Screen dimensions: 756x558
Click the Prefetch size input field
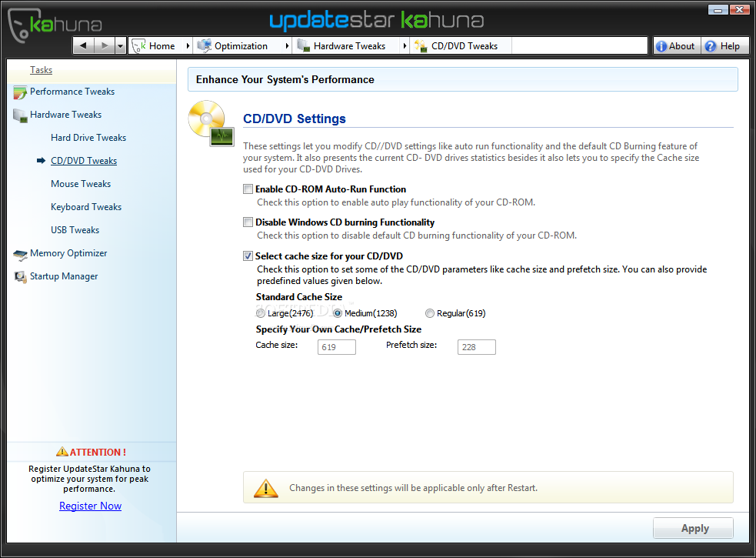coord(476,347)
